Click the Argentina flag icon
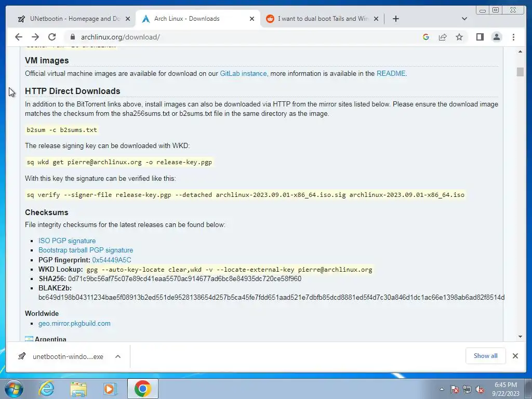The width and height of the screenshot is (532, 399). [x=29, y=339]
